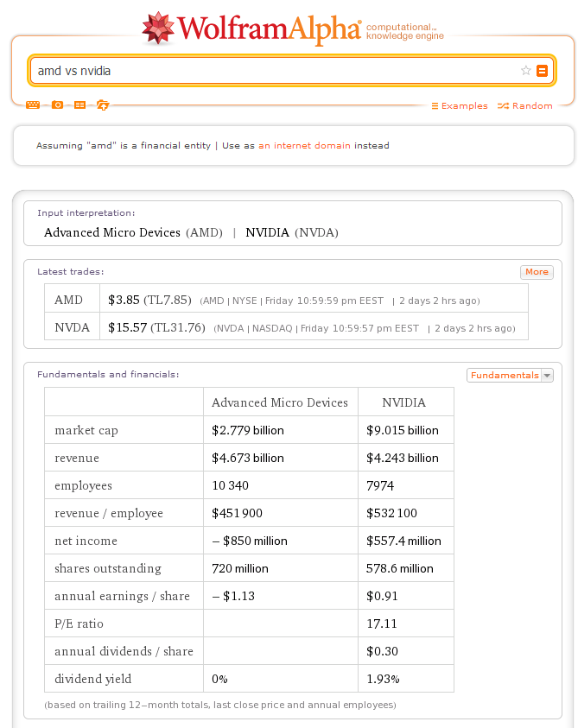
Task: Click the 'AMD' ticker cell in Latest trades
Action: click(72, 300)
